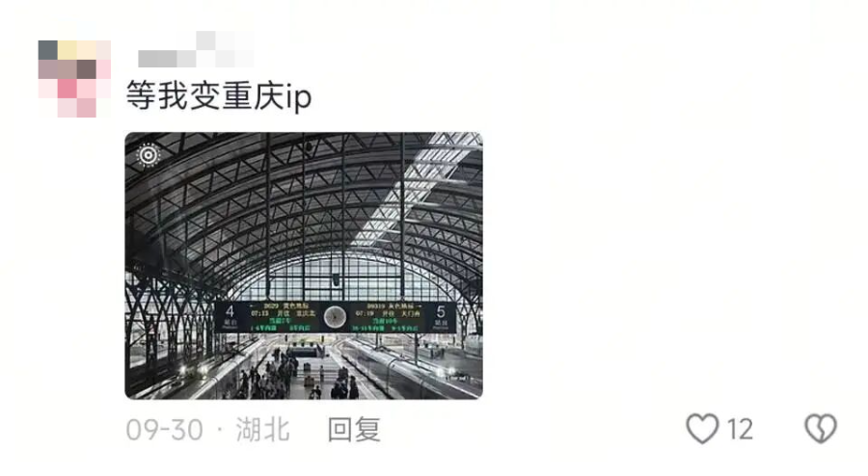Tap the 湖北 IP location label
Image resolution: width=868 pixels, height=476 pixels.
coord(262,430)
